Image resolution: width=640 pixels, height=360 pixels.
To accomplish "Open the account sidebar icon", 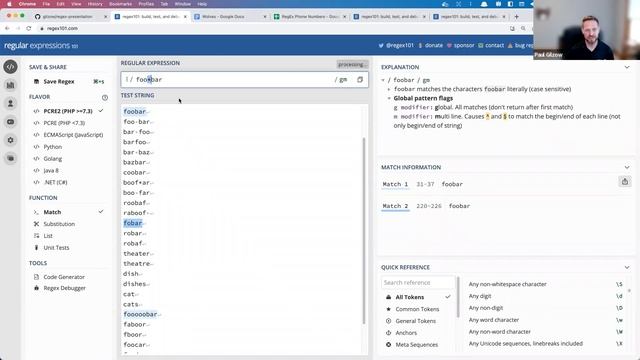I will [x=11, y=103].
